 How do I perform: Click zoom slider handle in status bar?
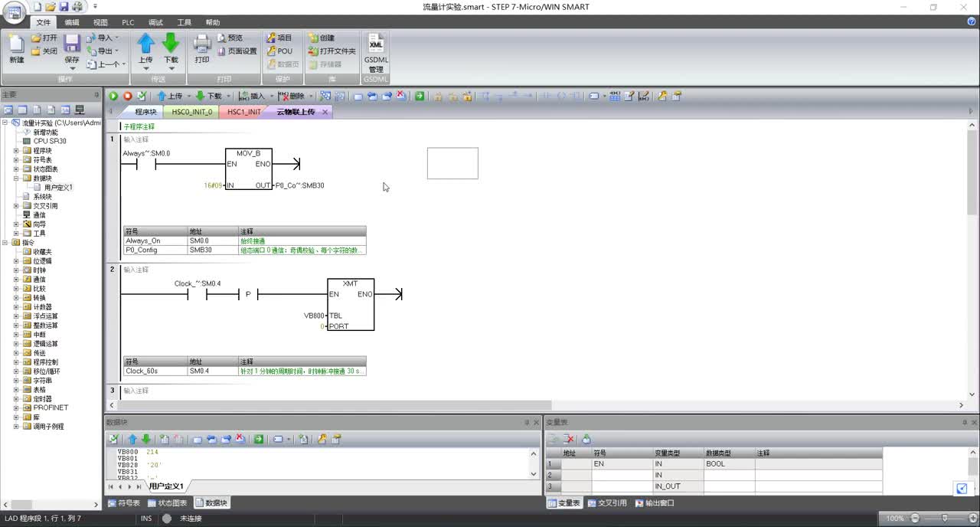coord(944,519)
